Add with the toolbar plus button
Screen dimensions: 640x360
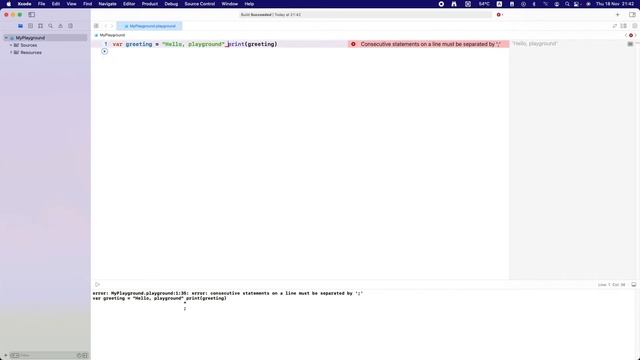point(618,15)
